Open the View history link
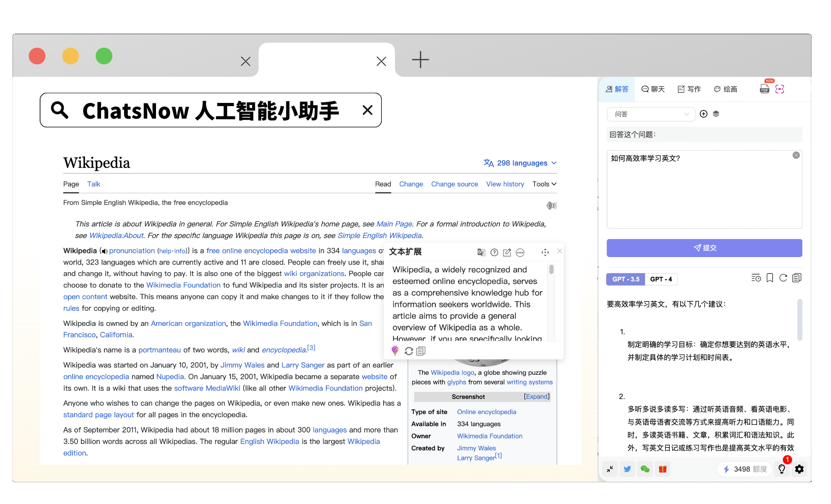The width and height of the screenshot is (831, 504). [x=505, y=184]
